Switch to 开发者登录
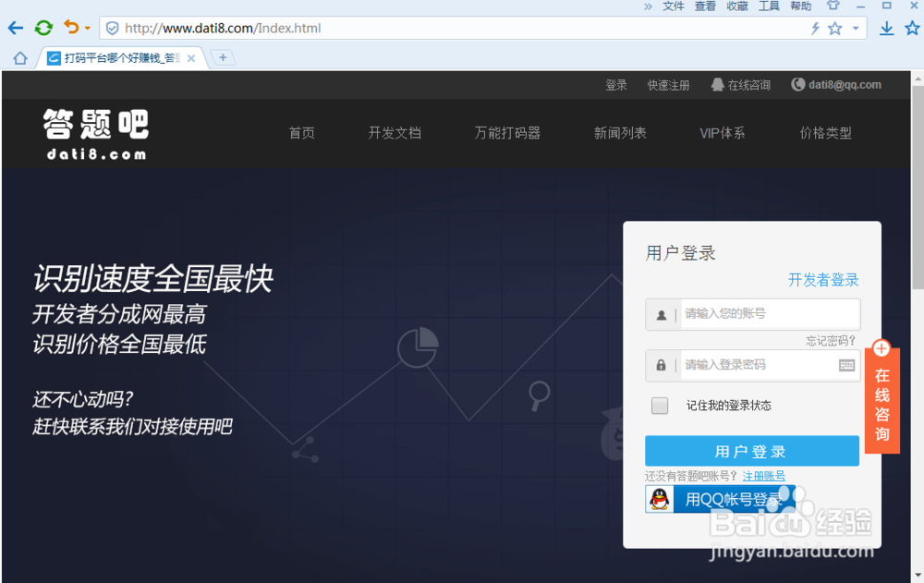 pos(823,280)
